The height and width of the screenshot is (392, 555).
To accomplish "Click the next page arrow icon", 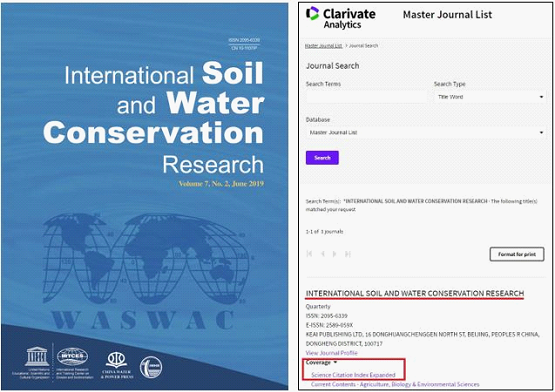I will point(335,254).
